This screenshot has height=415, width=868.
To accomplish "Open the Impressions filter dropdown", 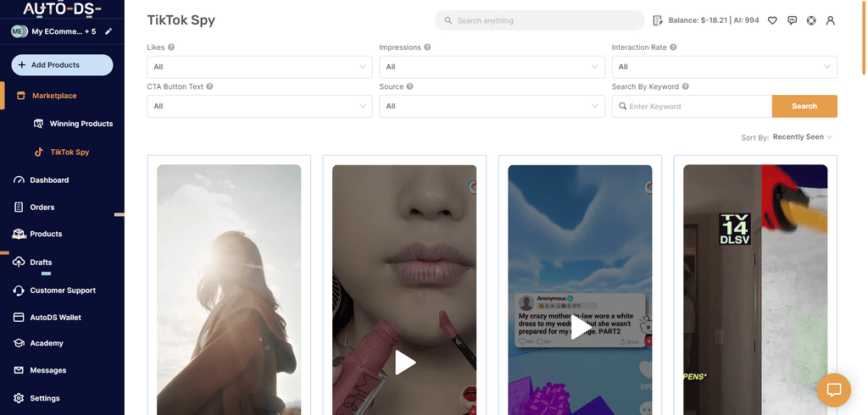I will point(492,67).
